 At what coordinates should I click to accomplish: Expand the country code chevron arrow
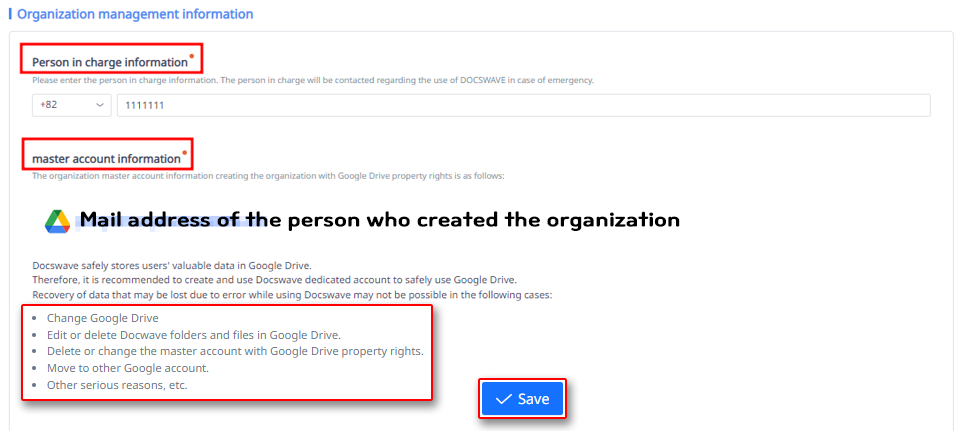coord(100,105)
